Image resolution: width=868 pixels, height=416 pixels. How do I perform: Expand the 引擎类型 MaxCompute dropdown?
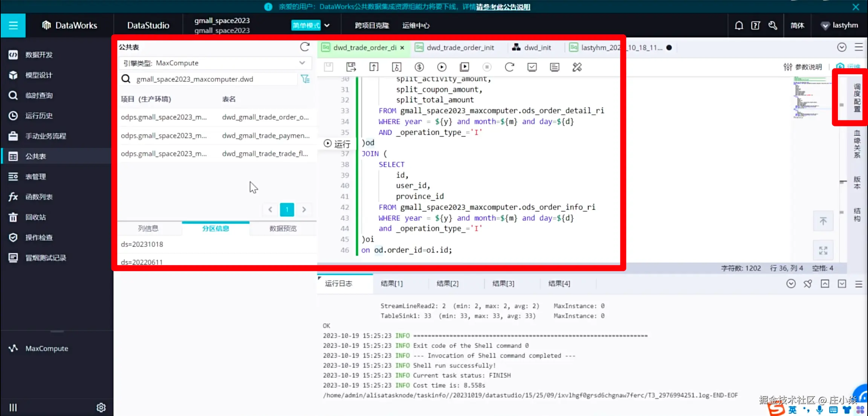click(302, 63)
